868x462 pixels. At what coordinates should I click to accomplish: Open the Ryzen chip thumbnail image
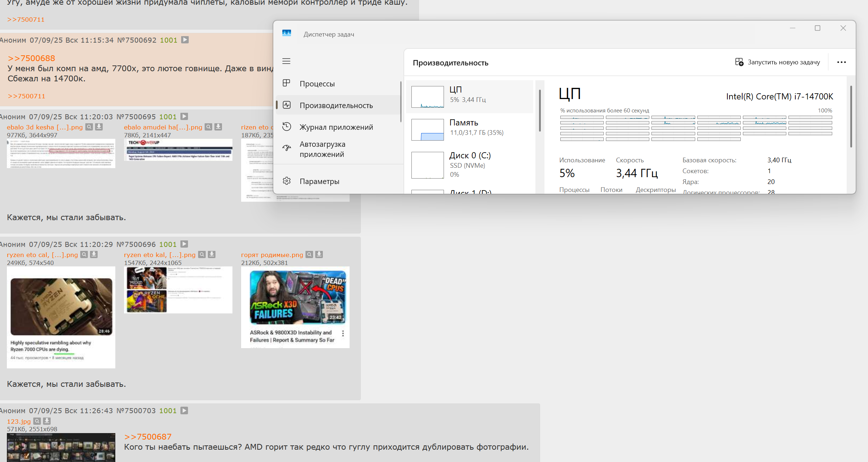point(61,317)
